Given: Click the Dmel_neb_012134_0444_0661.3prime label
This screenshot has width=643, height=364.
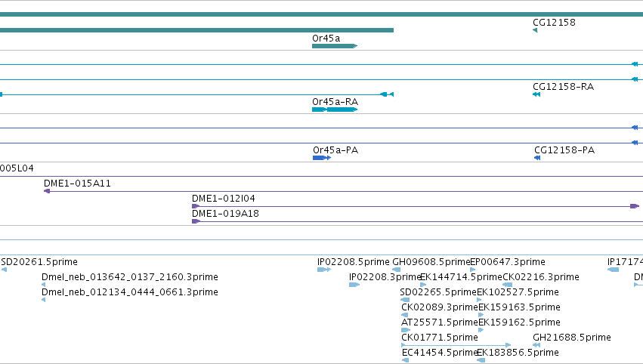Looking at the screenshot, I should (130, 292).
